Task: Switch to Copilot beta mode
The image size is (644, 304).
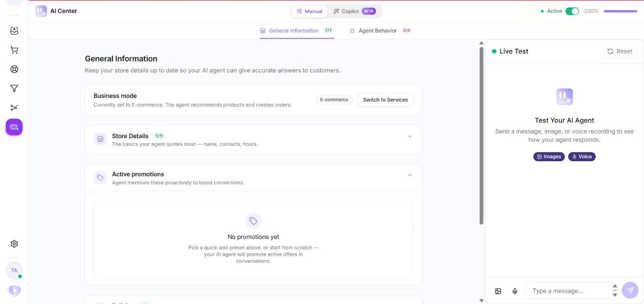Action: (x=354, y=11)
